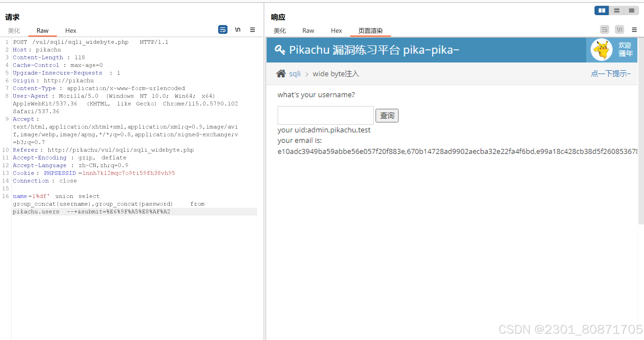This screenshot has width=644, height=340.
Task: Switch to response Raw tab
Action: pyautogui.click(x=308, y=31)
